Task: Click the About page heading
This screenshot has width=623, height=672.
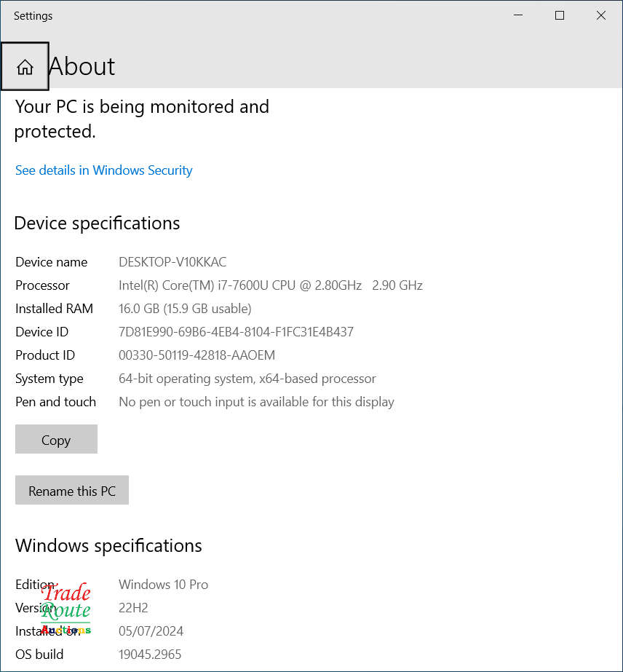Action: pyautogui.click(x=82, y=67)
